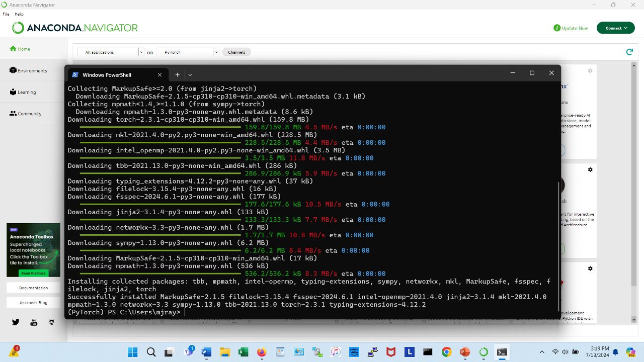Image resolution: width=644 pixels, height=362 pixels.
Task: Click the Twitter icon at sidebar bottom
Action: (16, 322)
